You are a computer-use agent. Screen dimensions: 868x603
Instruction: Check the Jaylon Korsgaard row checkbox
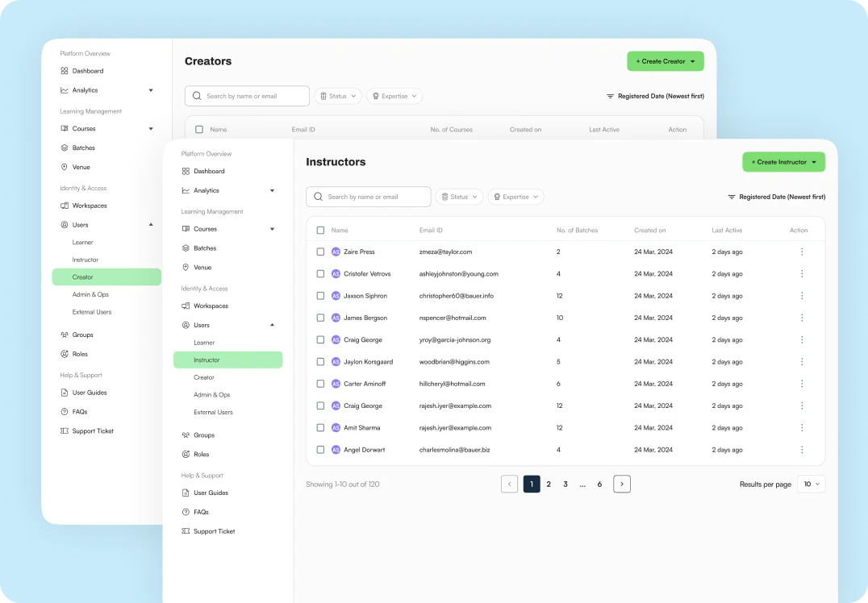[x=320, y=362]
